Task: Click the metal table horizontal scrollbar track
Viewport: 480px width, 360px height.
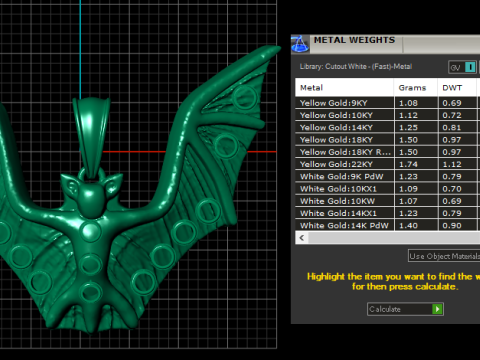Action: (x=394, y=238)
